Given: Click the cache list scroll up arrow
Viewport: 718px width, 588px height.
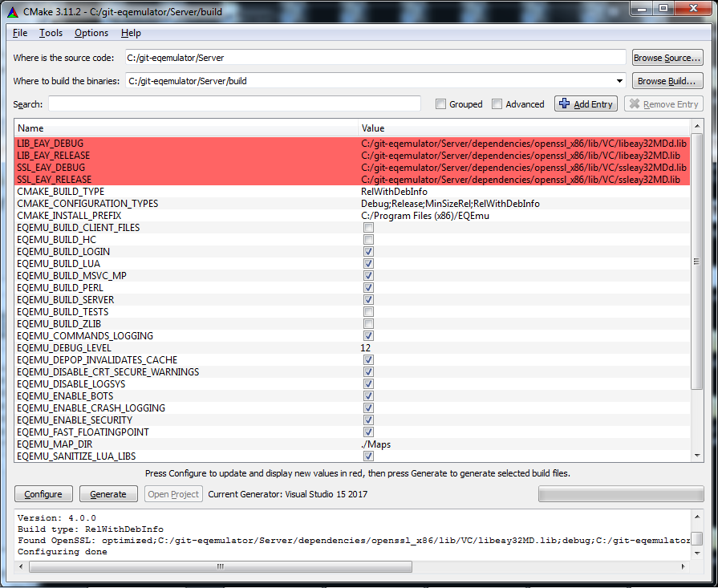Looking at the screenshot, I should (696, 126).
